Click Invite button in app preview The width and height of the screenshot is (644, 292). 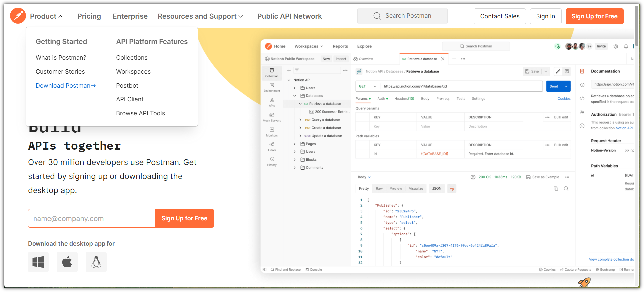coord(601,46)
